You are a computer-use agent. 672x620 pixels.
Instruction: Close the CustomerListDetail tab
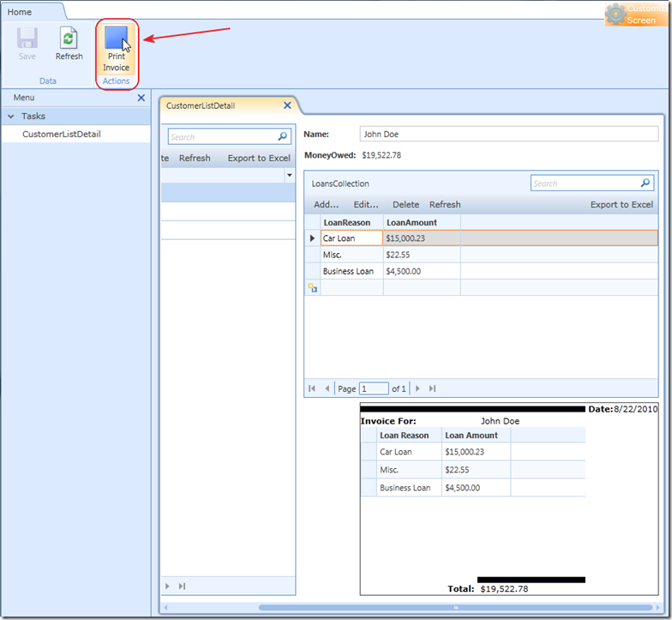pos(287,105)
